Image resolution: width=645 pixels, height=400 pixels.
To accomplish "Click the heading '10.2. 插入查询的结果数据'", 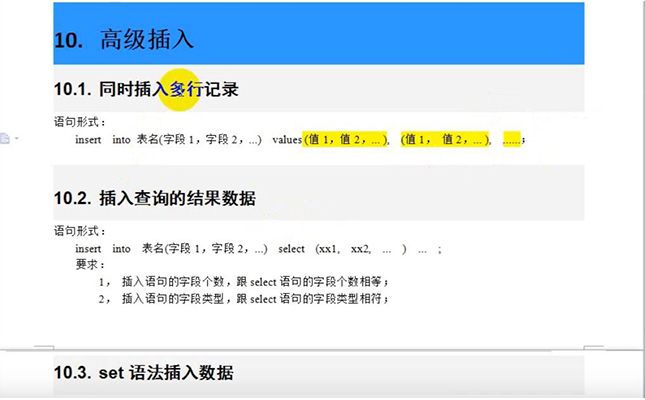I will tap(155, 198).
